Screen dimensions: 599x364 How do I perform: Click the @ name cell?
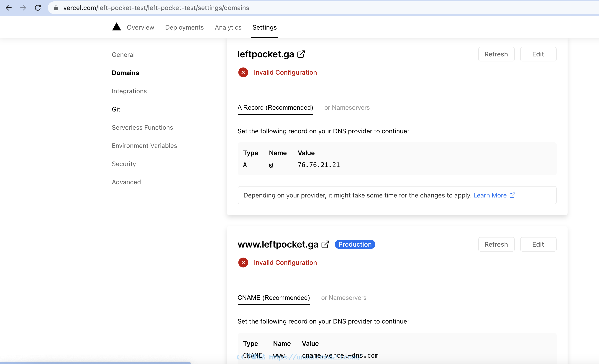(x=271, y=165)
